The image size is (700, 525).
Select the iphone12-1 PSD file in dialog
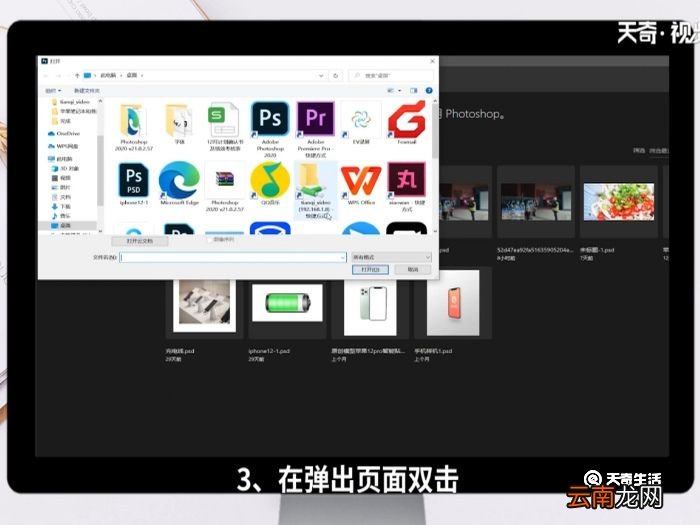(x=133, y=179)
